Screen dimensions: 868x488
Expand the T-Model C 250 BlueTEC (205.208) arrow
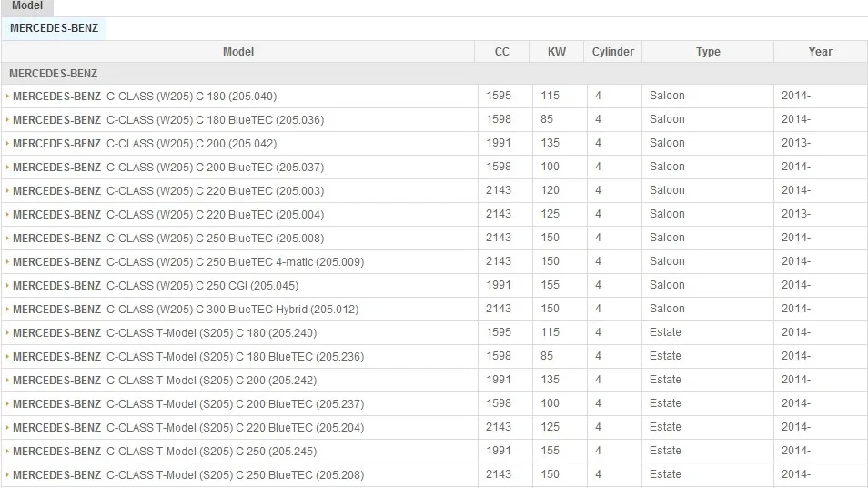pyautogui.click(x=7, y=474)
